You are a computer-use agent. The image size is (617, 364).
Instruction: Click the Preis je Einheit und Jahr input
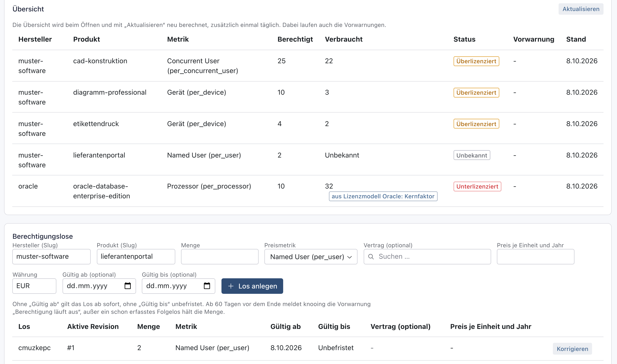click(x=535, y=256)
